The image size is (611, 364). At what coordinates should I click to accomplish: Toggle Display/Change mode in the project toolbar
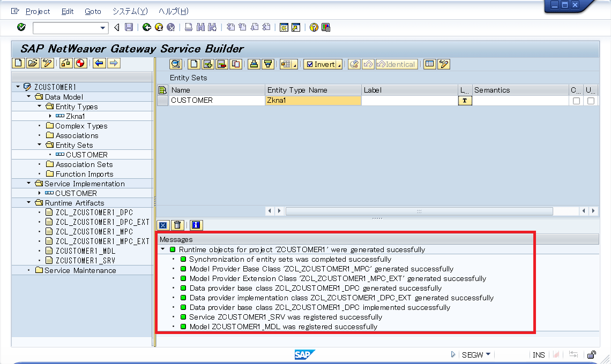tap(48, 63)
